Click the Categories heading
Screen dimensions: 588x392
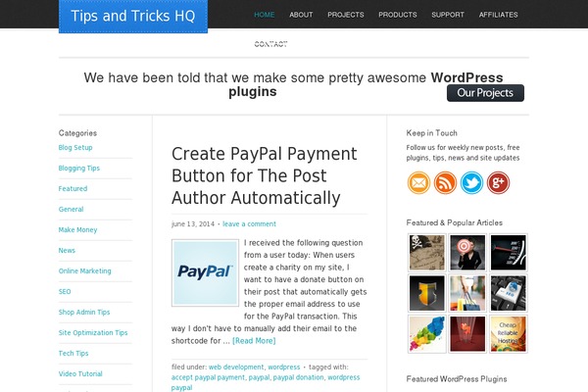[x=77, y=133]
